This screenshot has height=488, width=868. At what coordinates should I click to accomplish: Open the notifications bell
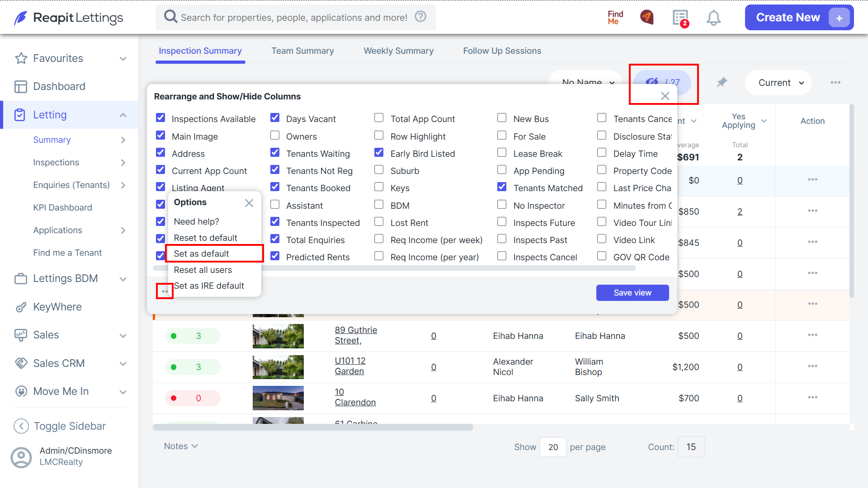pyautogui.click(x=713, y=18)
